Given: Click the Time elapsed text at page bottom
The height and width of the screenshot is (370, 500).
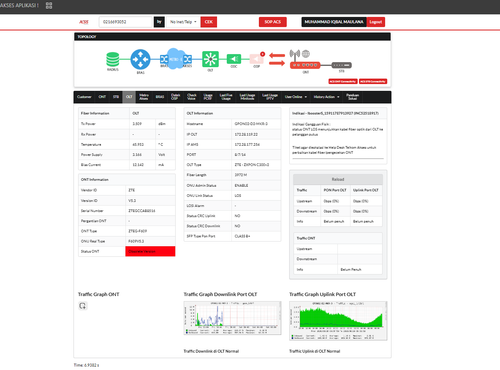Looking at the screenshot, I should click(86, 365).
